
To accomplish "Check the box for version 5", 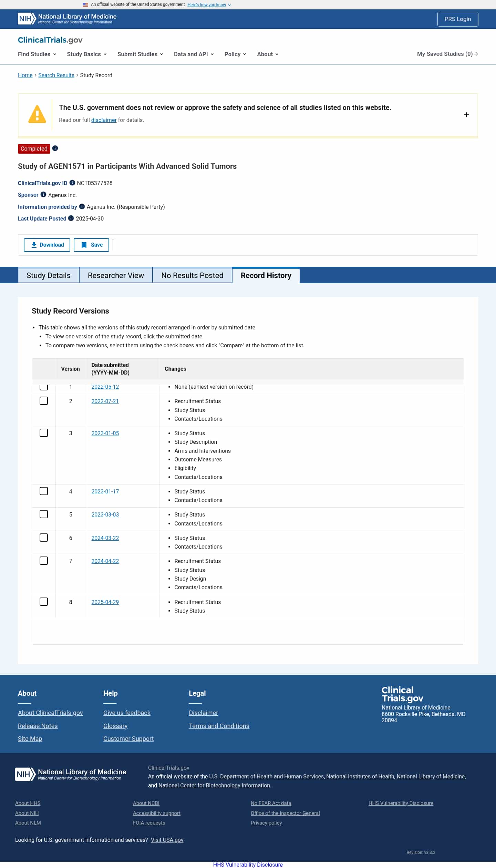I will click(x=44, y=514).
